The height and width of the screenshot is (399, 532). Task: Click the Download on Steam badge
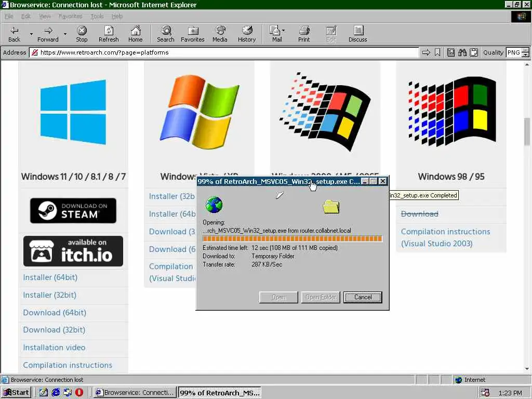tap(73, 211)
